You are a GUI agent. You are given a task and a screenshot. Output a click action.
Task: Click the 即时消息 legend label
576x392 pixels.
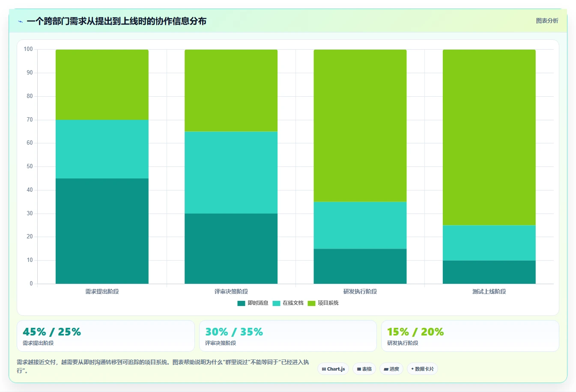[x=258, y=303]
